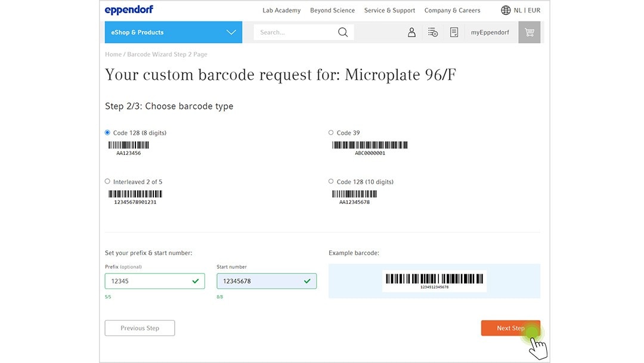The width and height of the screenshot is (644, 363).
Task: Click the document list icon
Action: pos(454,32)
